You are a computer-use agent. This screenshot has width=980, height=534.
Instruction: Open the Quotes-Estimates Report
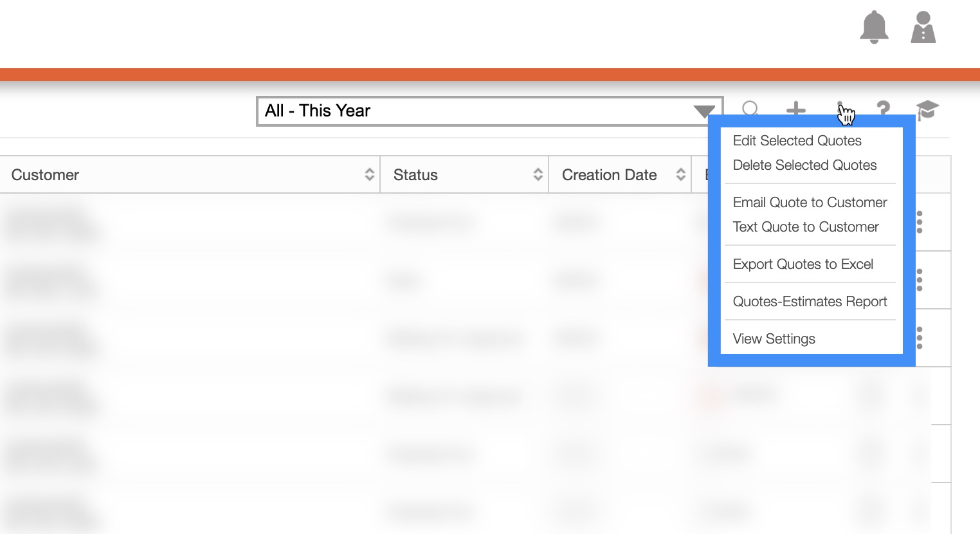[x=810, y=302]
